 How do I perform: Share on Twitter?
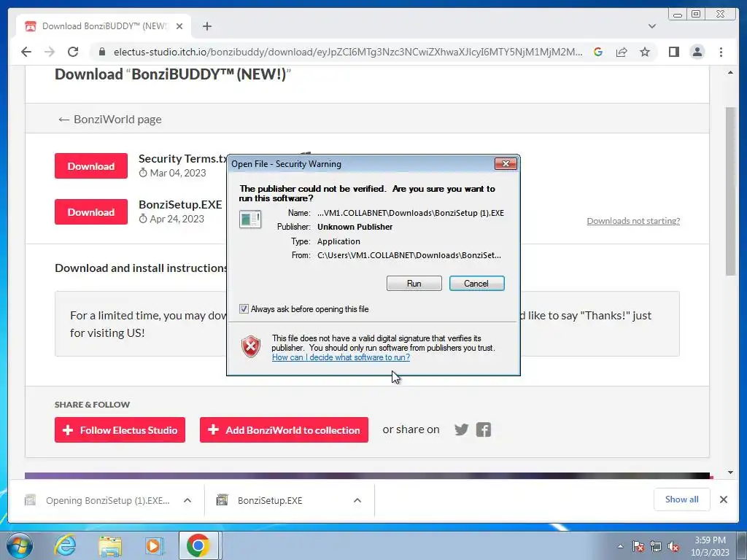click(461, 430)
